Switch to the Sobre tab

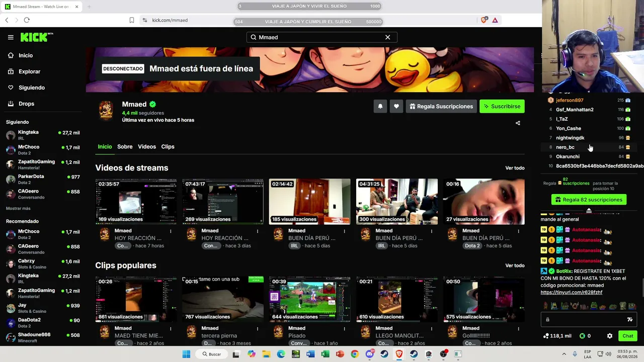[x=125, y=147]
